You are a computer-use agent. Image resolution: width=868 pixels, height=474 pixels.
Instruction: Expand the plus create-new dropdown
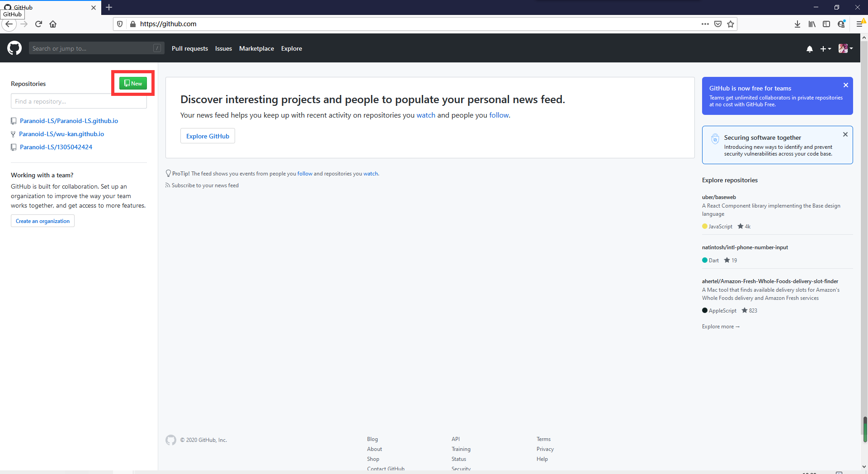click(x=826, y=49)
